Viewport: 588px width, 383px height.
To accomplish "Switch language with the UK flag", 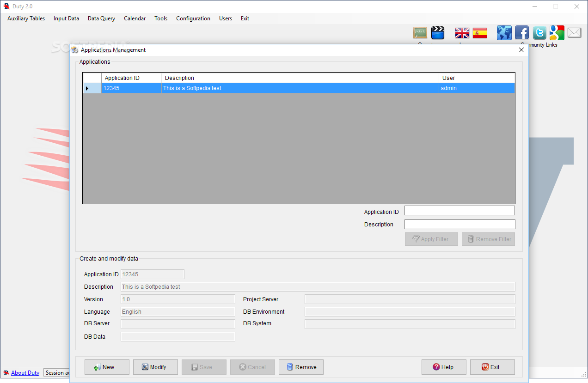I will pos(462,33).
